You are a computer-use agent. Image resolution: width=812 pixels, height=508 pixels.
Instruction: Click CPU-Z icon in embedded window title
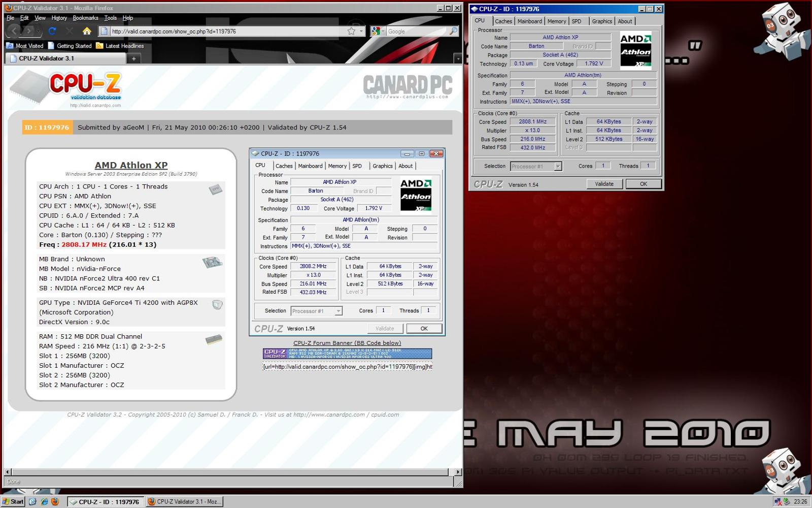click(255, 153)
